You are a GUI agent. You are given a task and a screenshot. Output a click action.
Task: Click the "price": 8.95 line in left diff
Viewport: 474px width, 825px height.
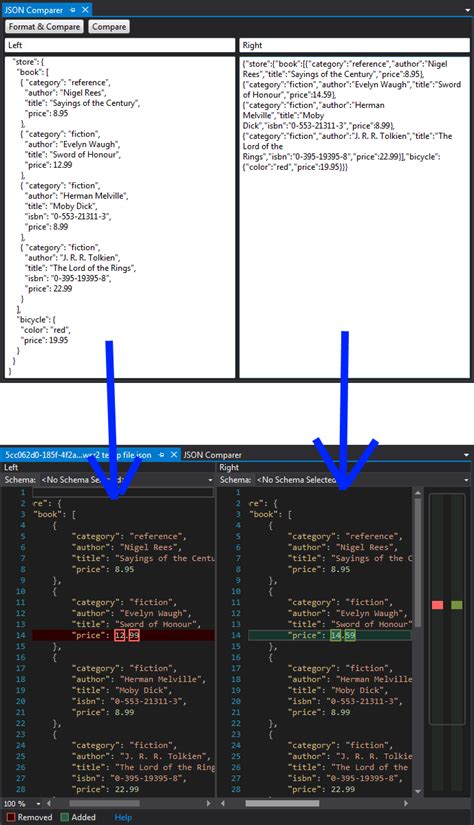pos(103,569)
